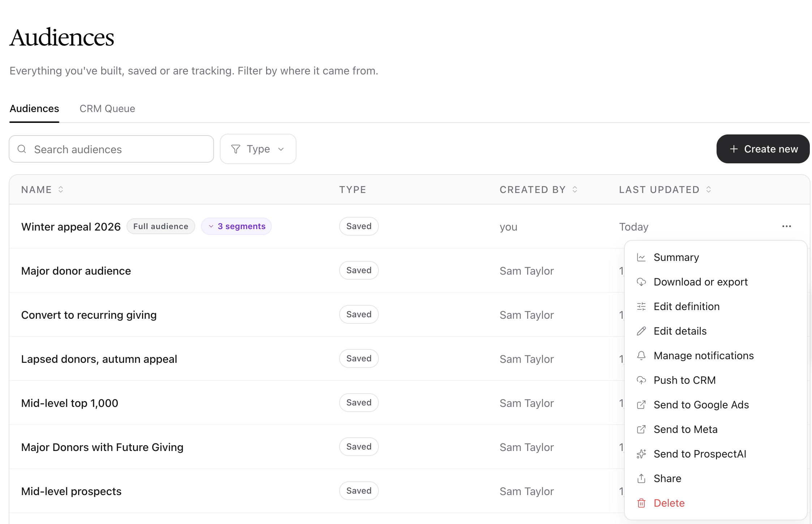This screenshot has height=524, width=812.
Task: Choose Send to ProspectAI menu item
Action: [x=716, y=454]
